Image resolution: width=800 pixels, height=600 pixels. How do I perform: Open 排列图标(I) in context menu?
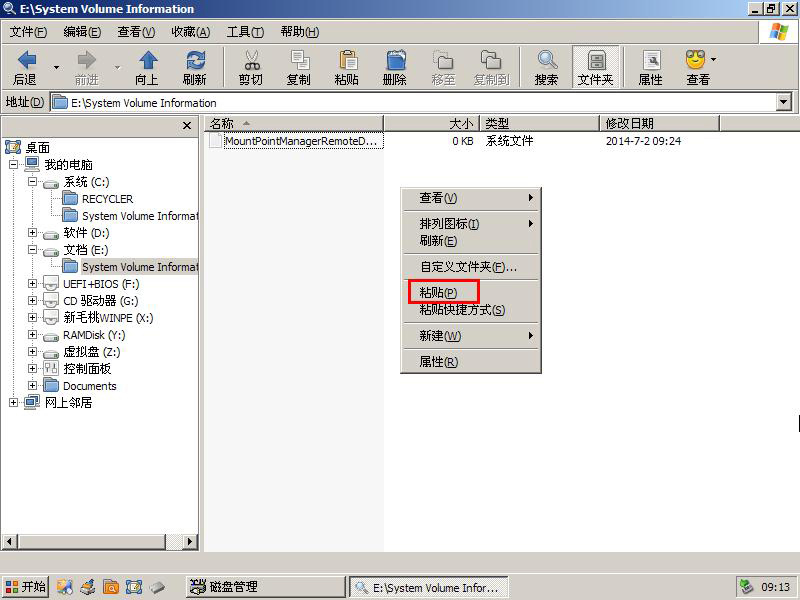pos(471,223)
